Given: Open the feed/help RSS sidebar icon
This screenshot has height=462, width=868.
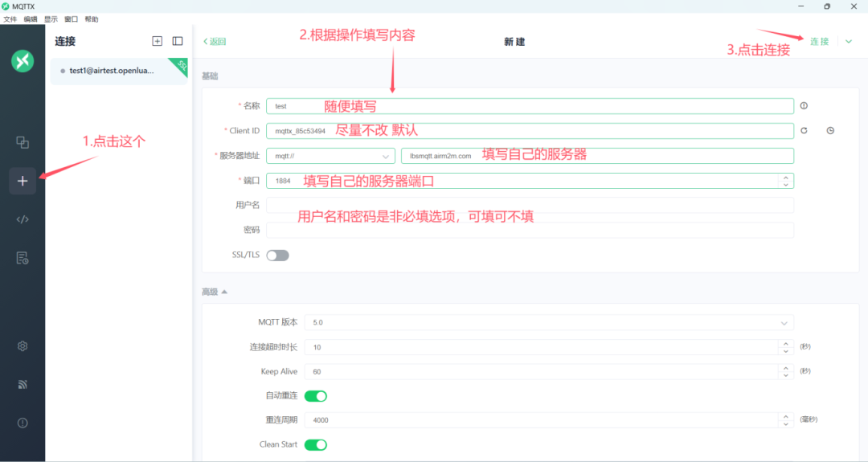Looking at the screenshot, I should pyautogui.click(x=23, y=385).
